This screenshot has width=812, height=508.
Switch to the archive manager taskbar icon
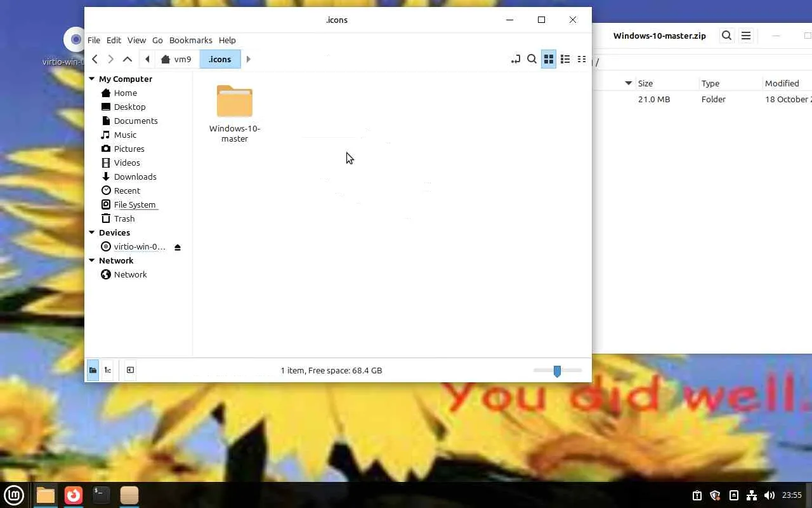(129, 495)
